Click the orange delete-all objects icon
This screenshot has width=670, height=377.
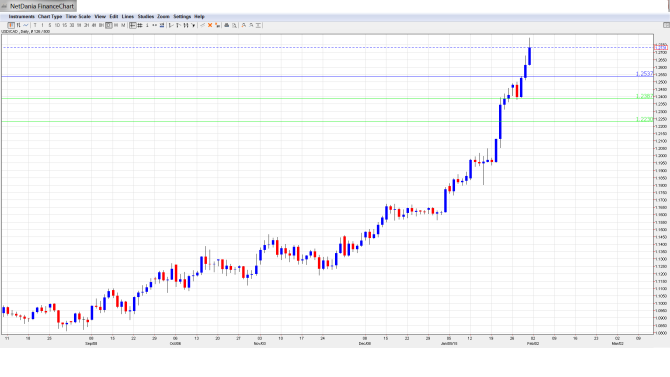[x=217, y=25]
